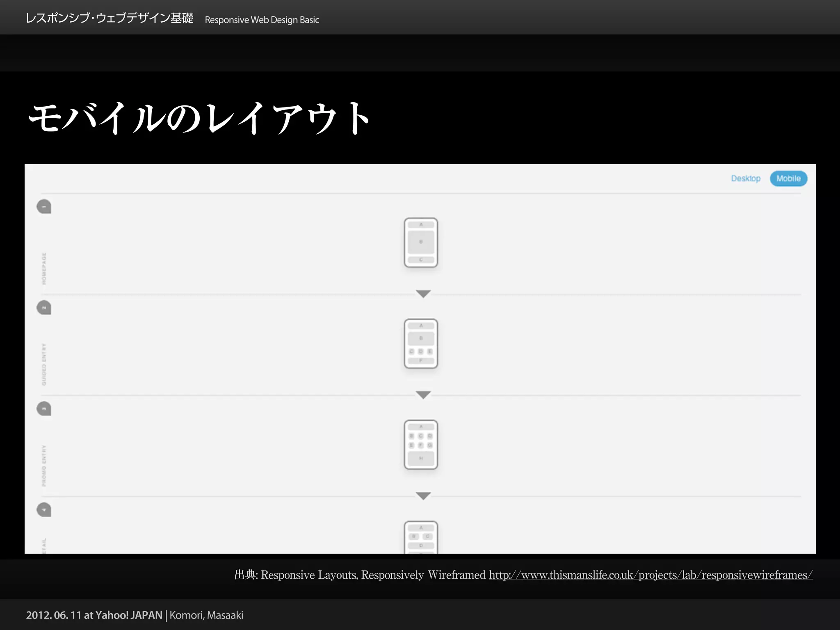Click the PROMO ENTRY vertical section label
840x630 pixels.
point(44,466)
